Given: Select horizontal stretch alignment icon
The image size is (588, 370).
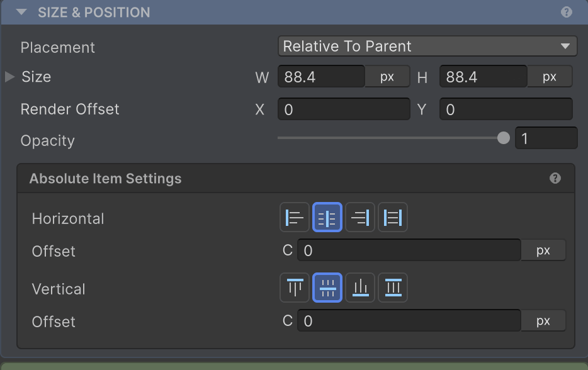Looking at the screenshot, I should pyautogui.click(x=393, y=218).
